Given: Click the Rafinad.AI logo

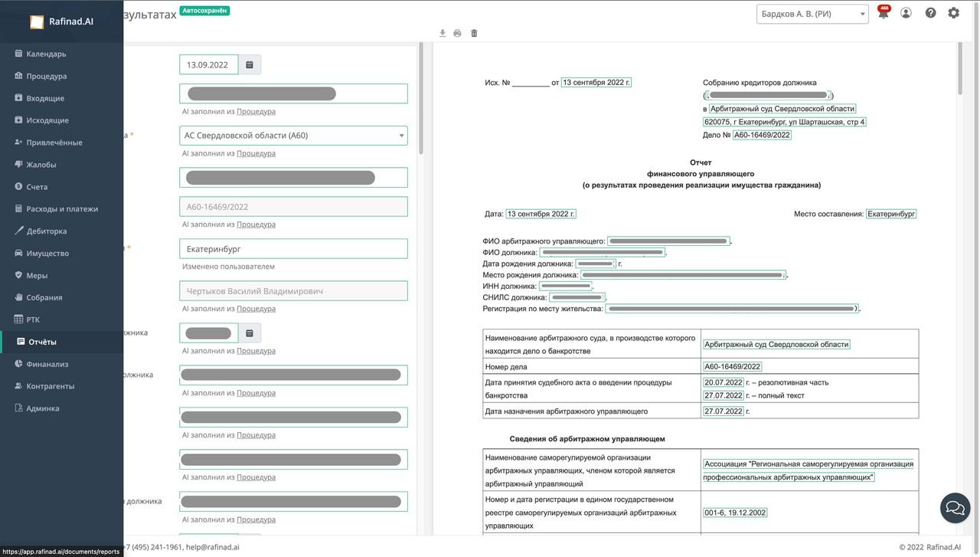Looking at the screenshot, I should click(x=62, y=21).
